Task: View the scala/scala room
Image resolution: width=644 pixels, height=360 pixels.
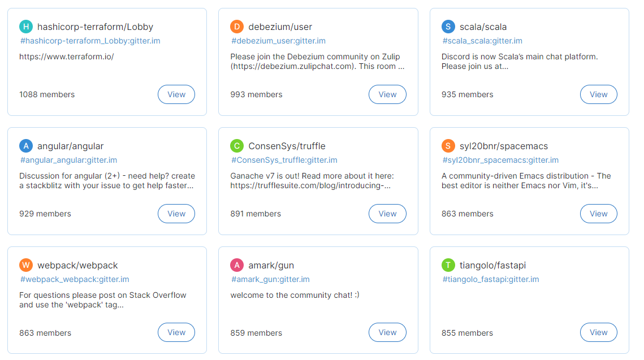Action: coord(598,94)
